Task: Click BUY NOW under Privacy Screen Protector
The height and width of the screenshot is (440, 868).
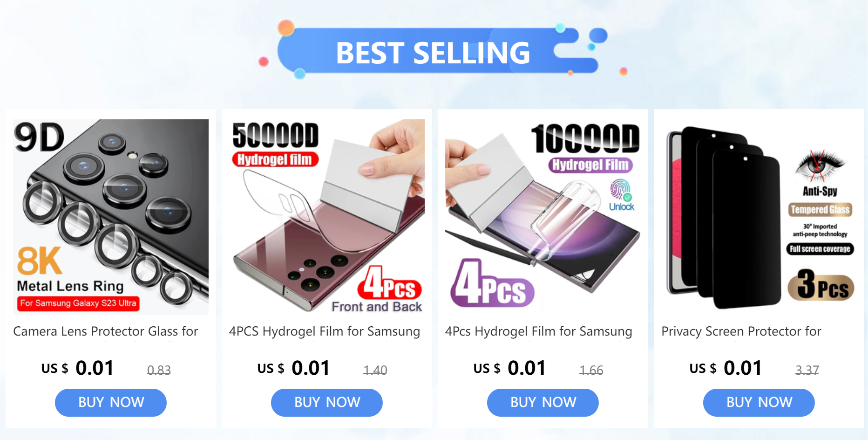Action: pos(759,402)
